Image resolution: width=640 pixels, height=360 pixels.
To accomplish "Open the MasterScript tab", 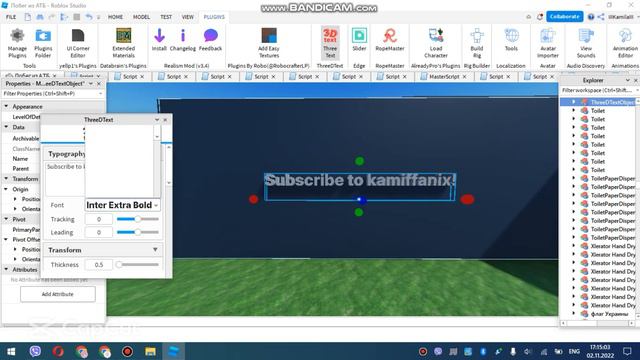I will pos(443,76).
